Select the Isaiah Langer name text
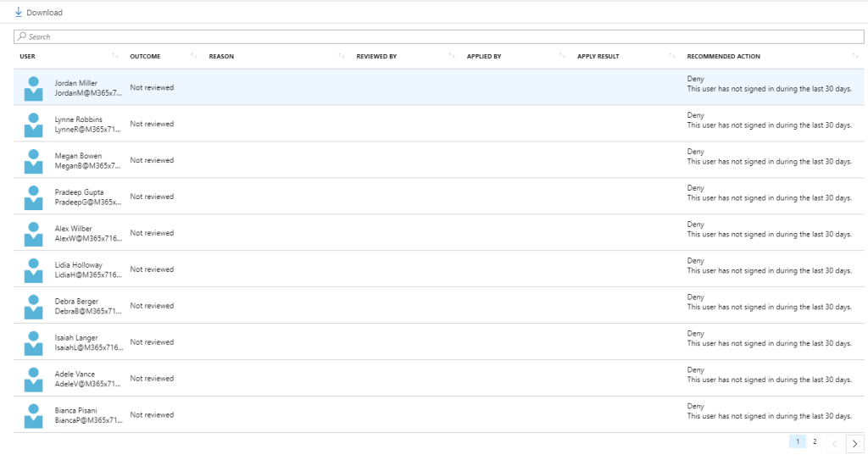 click(x=76, y=337)
